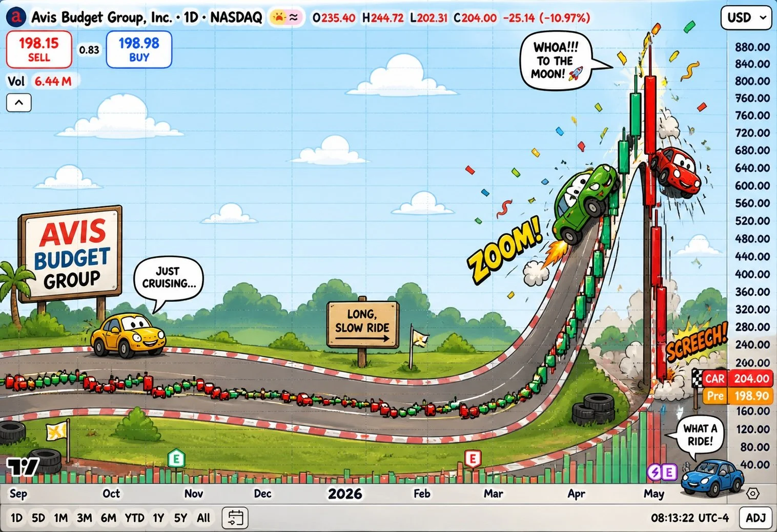Open the February red earnings E marker

473,458
